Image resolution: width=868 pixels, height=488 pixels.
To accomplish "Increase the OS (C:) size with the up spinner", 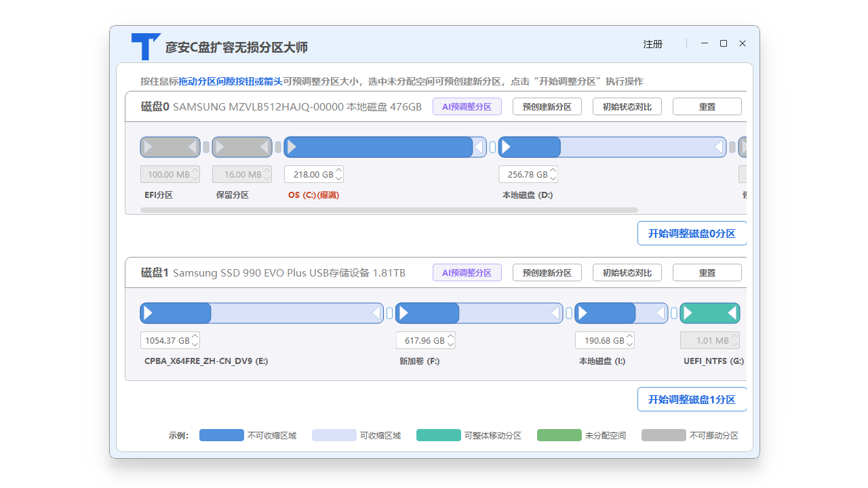I will point(339,170).
